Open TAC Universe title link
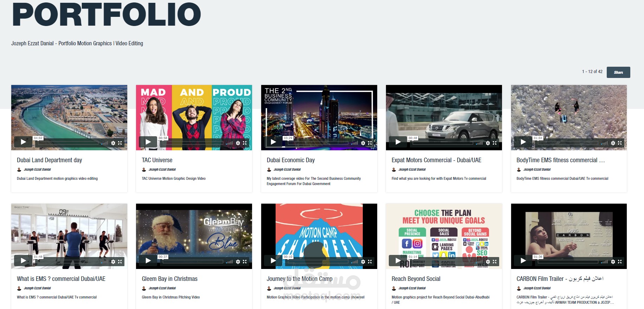 (x=157, y=160)
